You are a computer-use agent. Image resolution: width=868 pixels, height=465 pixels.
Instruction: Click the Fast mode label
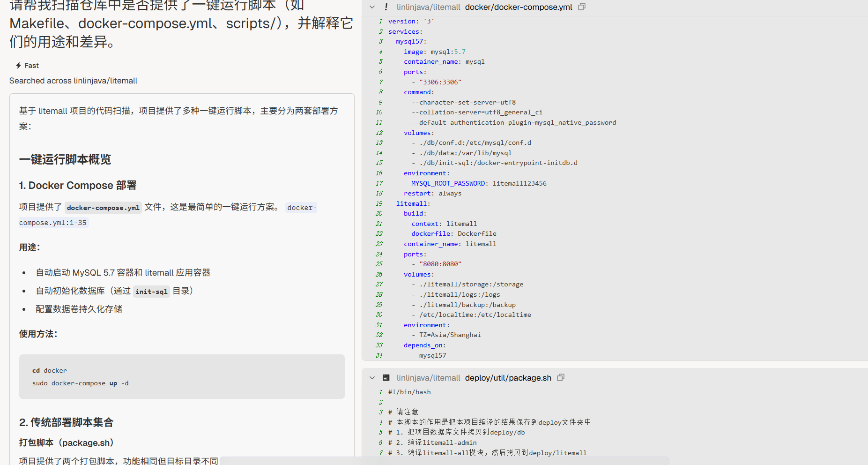(x=31, y=66)
